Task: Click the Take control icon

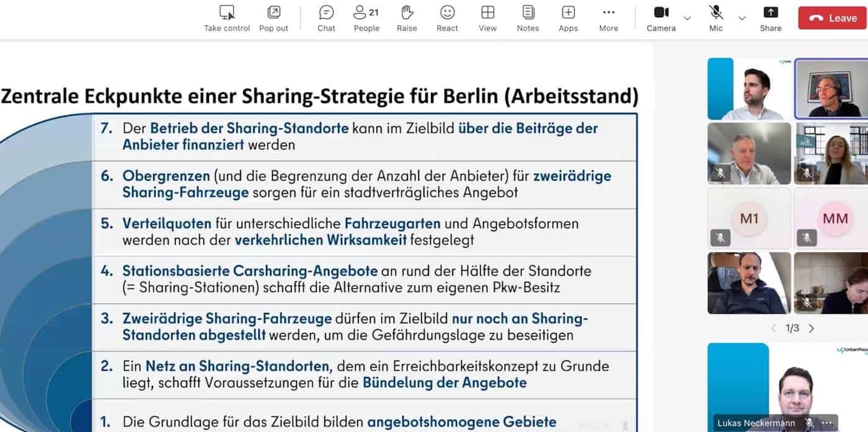Action: (x=227, y=13)
